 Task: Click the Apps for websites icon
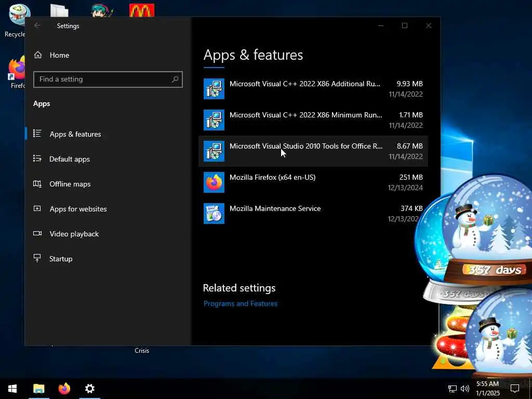click(37, 208)
